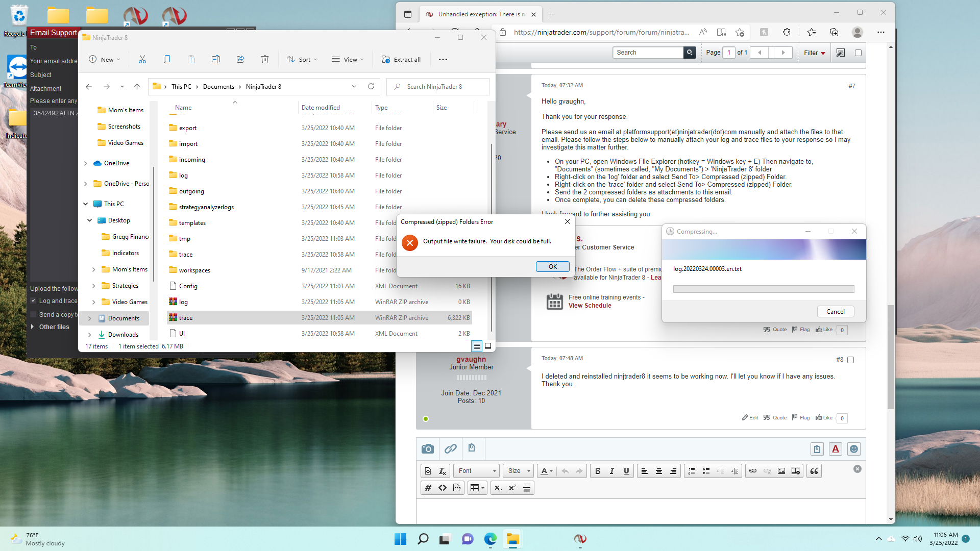This screenshot has width=980, height=551.
Task: Open the Sort dropdown in File Explorer
Action: (x=302, y=60)
